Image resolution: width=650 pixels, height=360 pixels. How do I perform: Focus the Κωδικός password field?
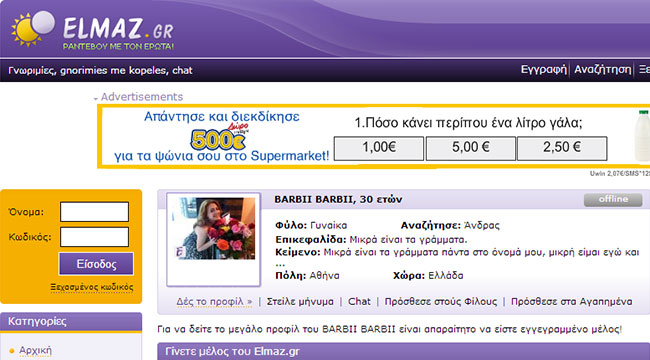click(x=95, y=237)
